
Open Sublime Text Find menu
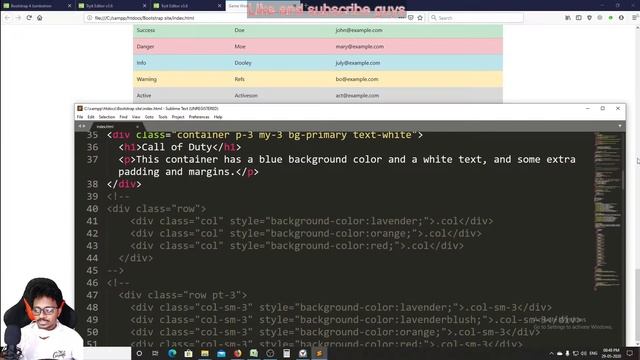click(x=123, y=117)
